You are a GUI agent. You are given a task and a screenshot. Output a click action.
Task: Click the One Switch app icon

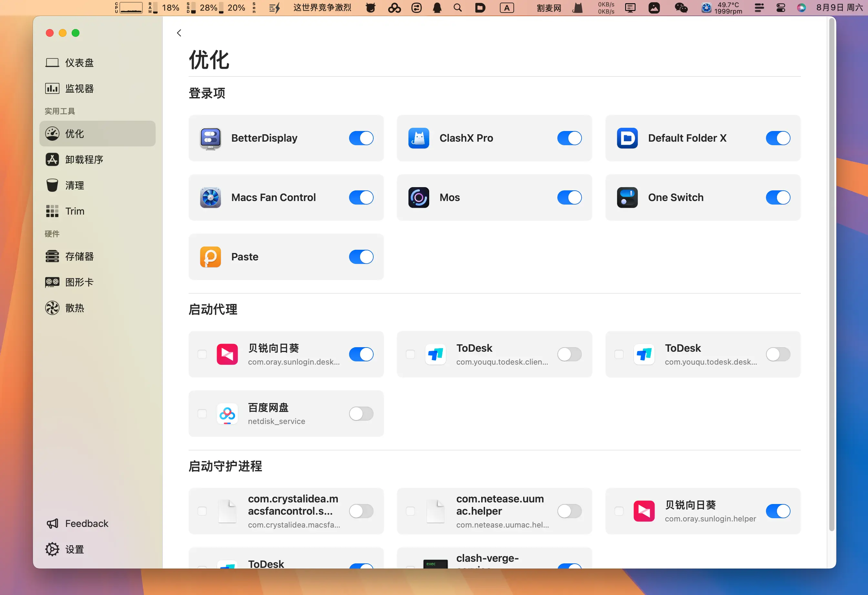627,197
